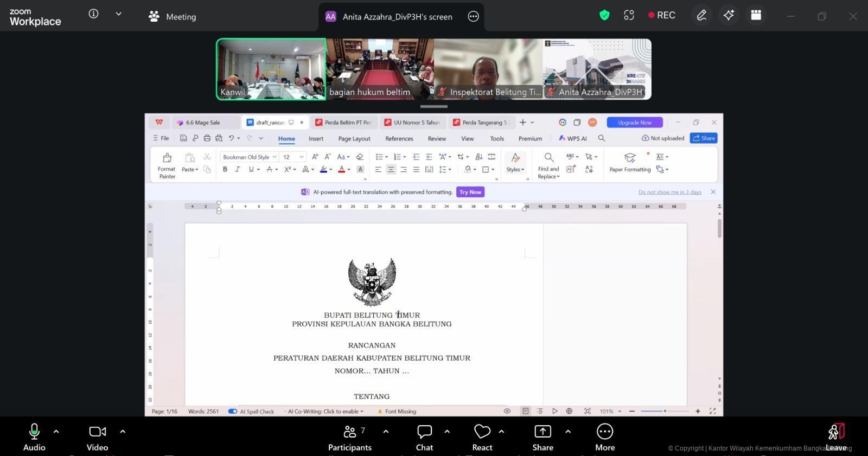Open the Page Layout ribbon tab
This screenshot has width=868, height=456.
(354, 139)
